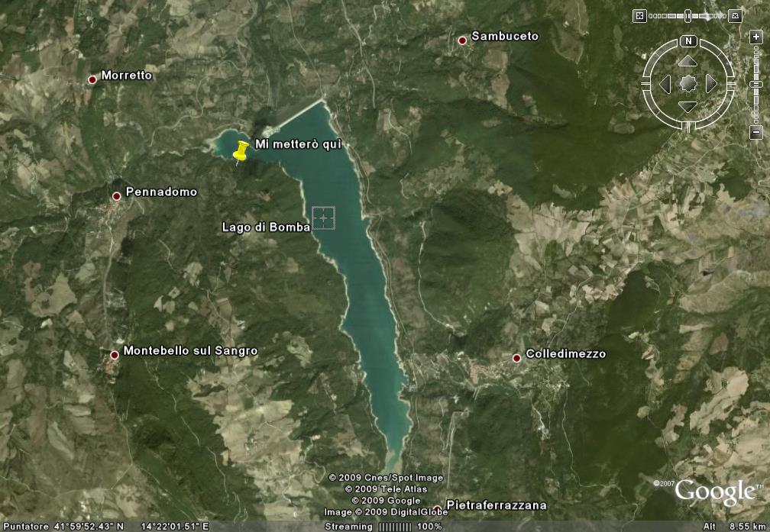Tilt view to top-down with left tilt icon
The height and width of the screenshot is (532, 770).
640,15
